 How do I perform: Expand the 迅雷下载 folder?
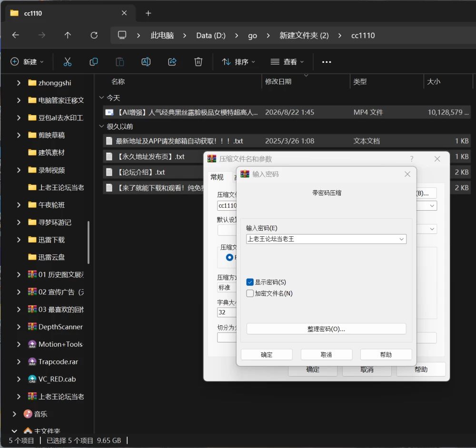pos(19,240)
